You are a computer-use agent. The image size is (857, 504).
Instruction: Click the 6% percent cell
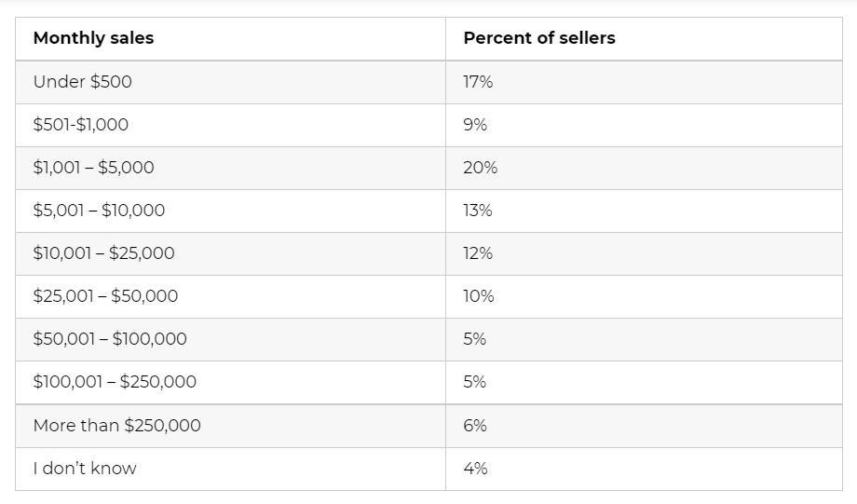click(475, 426)
